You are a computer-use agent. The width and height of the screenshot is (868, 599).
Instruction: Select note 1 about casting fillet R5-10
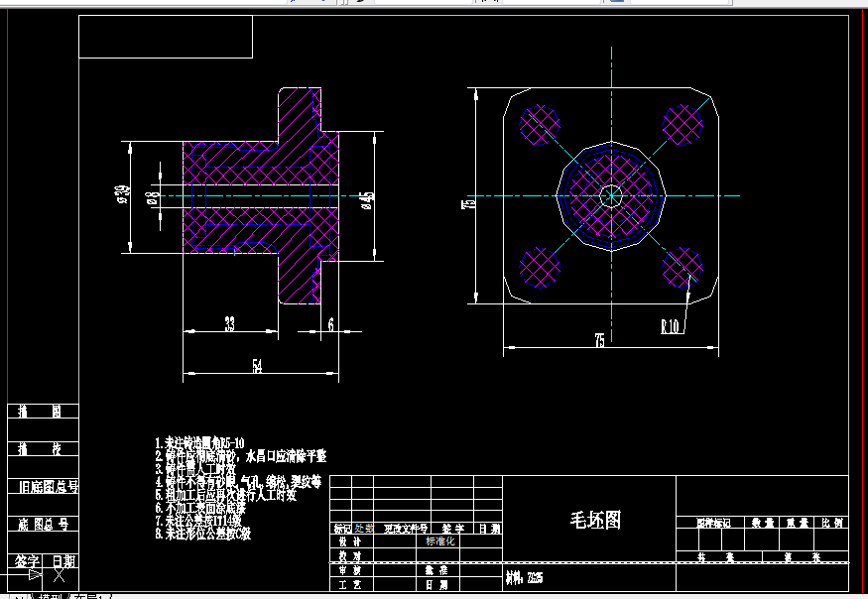199,443
